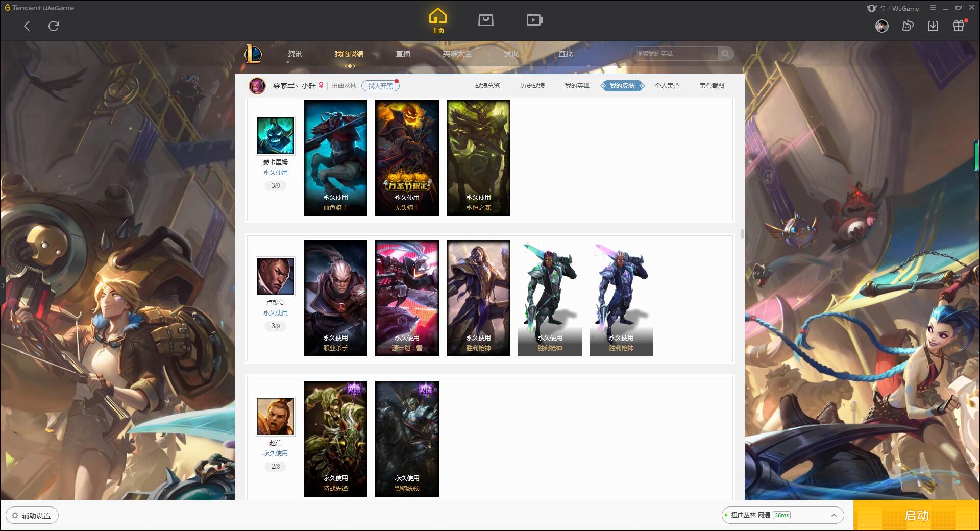Switch to 战绩总览 sub-tab
Viewport: 980px width, 531px height.
click(487, 86)
